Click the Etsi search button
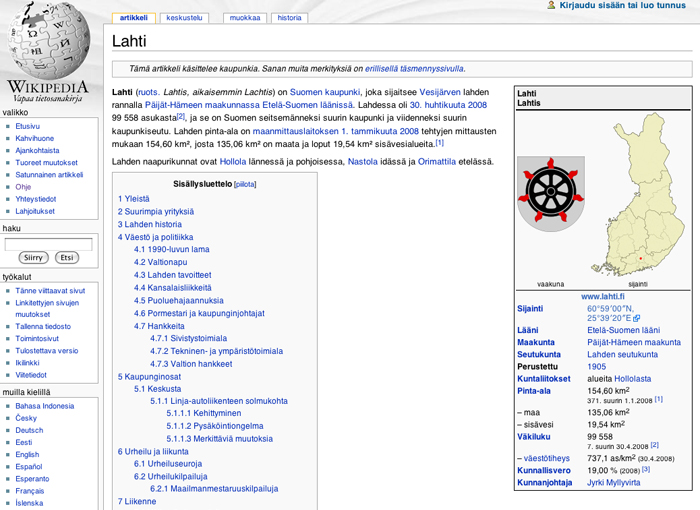 click(67, 258)
